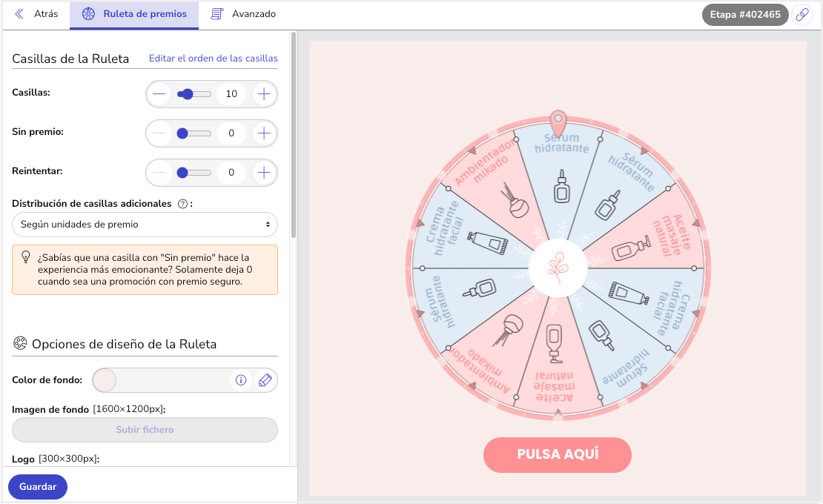Click the Aceite masaje natural pump bottle at right
This screenshot has width=823, height=504.
tap(631, 248)
